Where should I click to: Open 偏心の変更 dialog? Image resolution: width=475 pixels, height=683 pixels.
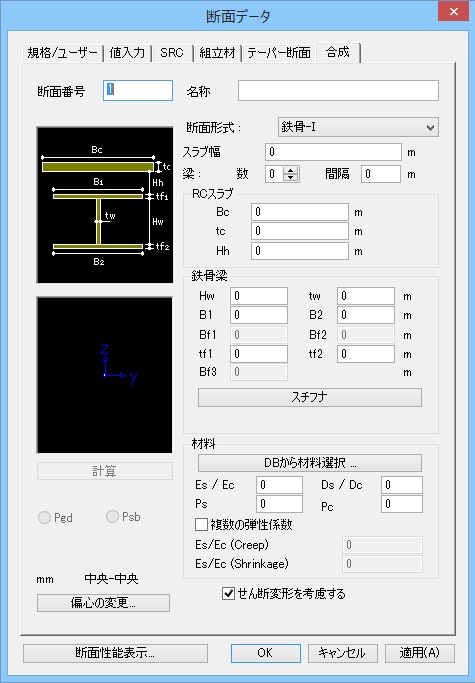point(103,603)
